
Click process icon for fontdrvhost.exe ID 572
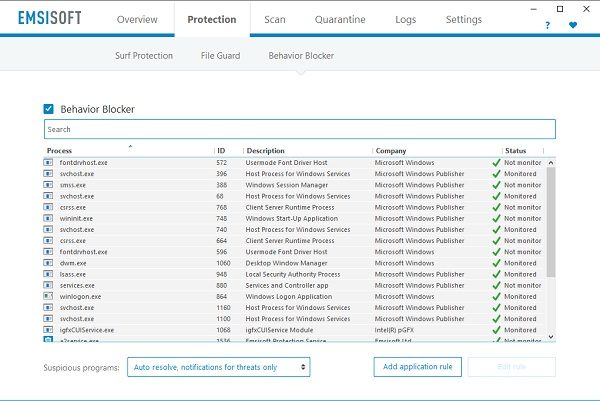coord(48,163)
